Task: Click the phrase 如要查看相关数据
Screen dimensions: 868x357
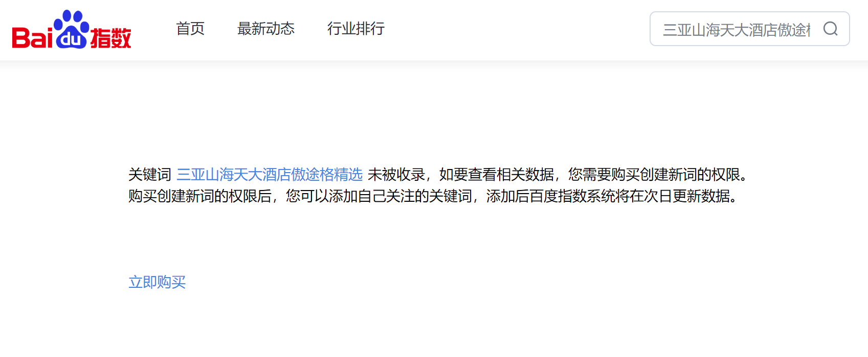Action: coord(497,175)
